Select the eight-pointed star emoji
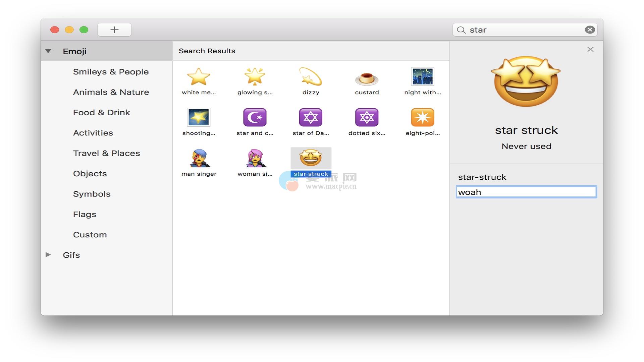 pos(422,117)
